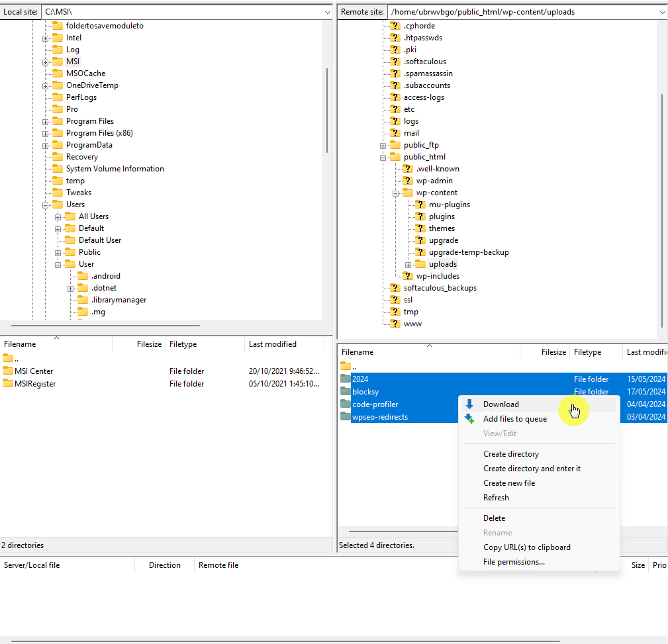The width and height of the screenshot is (668, 644).
Task: Select the remote wp-admin folder
Action: (434, 181)
